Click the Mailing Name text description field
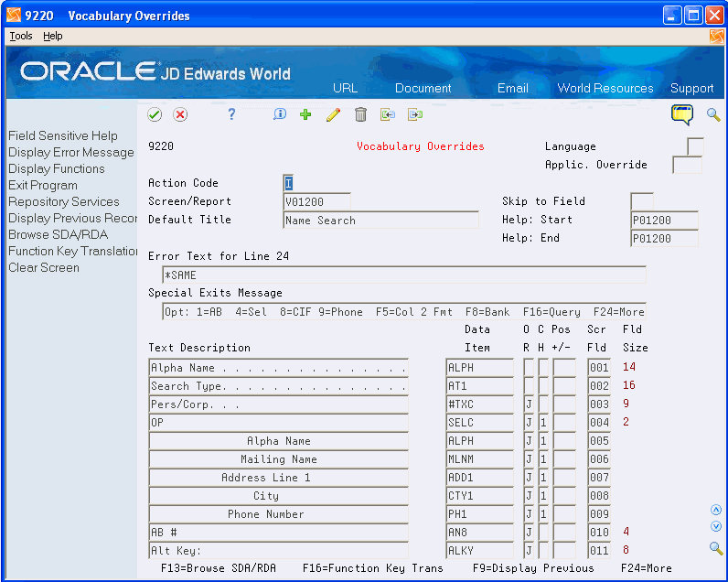 (x=279, y=458)
